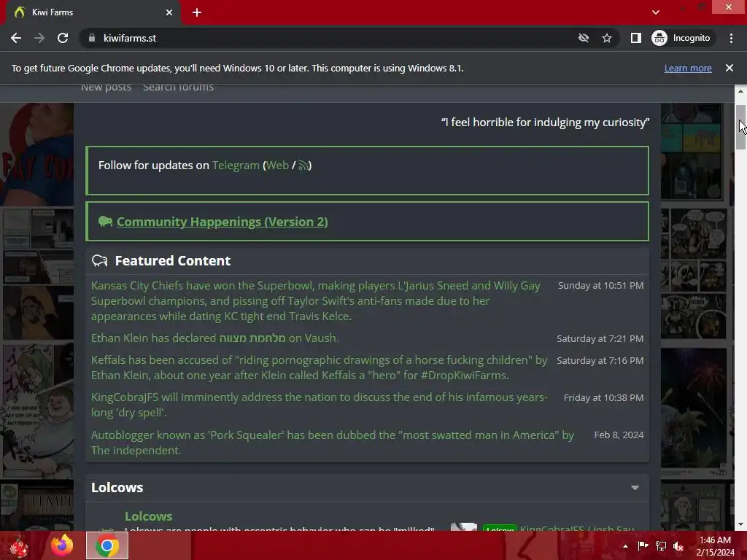Open the Pork Squealer most swatted story

click(x=333, y=443)
